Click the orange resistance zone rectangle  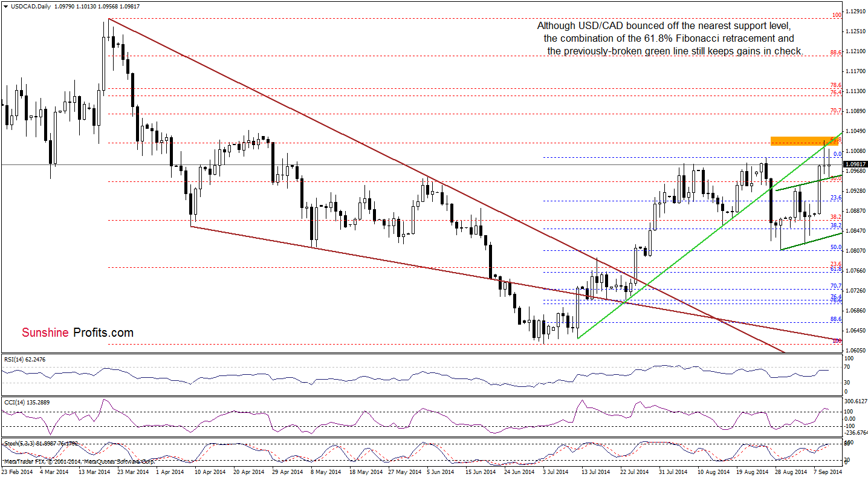point(805,141)
